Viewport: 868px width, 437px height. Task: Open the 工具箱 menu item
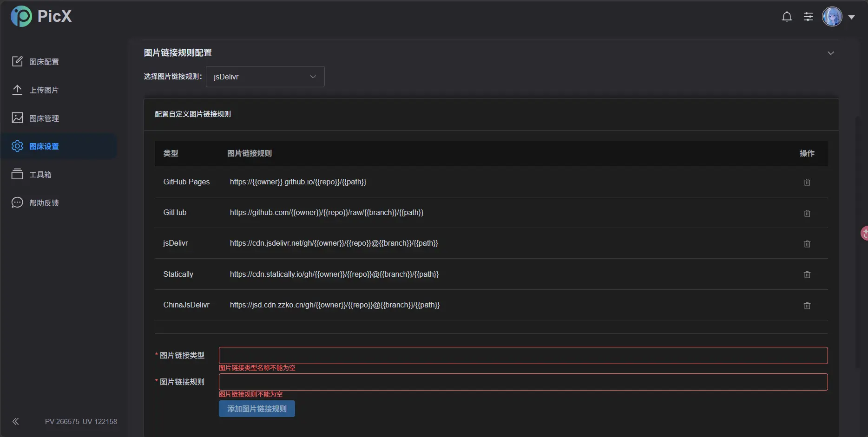tap(59, 175)
